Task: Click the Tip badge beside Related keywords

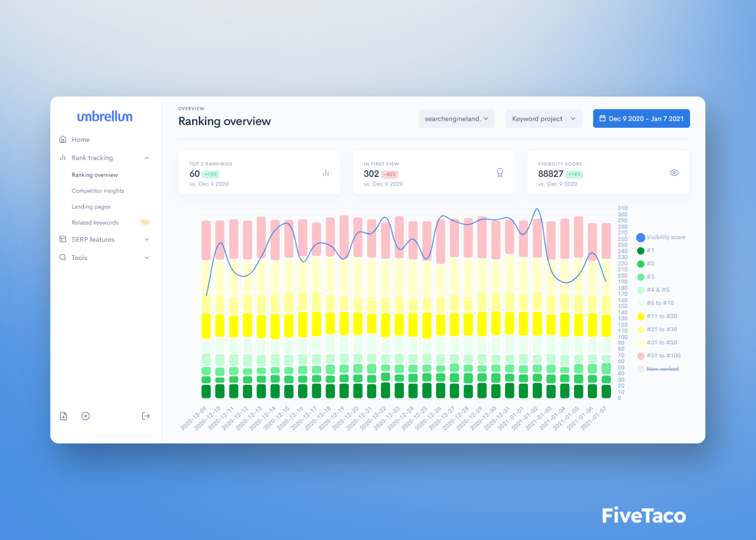Action: pyautogui.click(x=145, y=223)
